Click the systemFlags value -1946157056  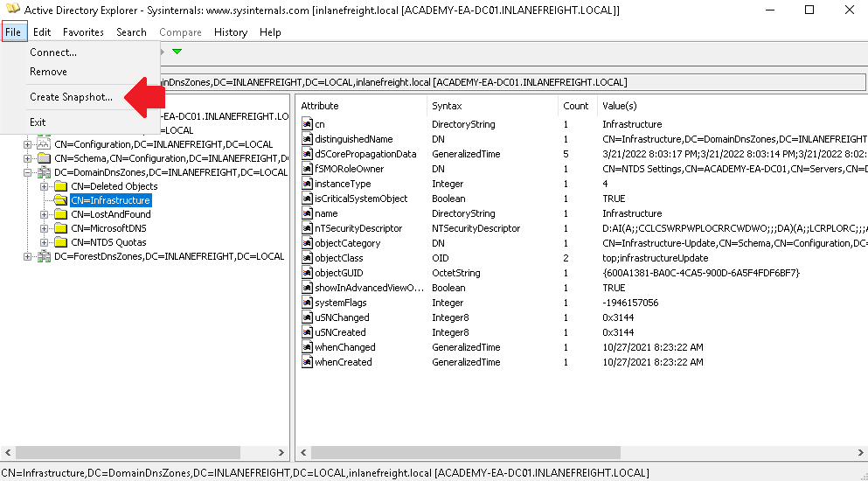click(630, 303)
